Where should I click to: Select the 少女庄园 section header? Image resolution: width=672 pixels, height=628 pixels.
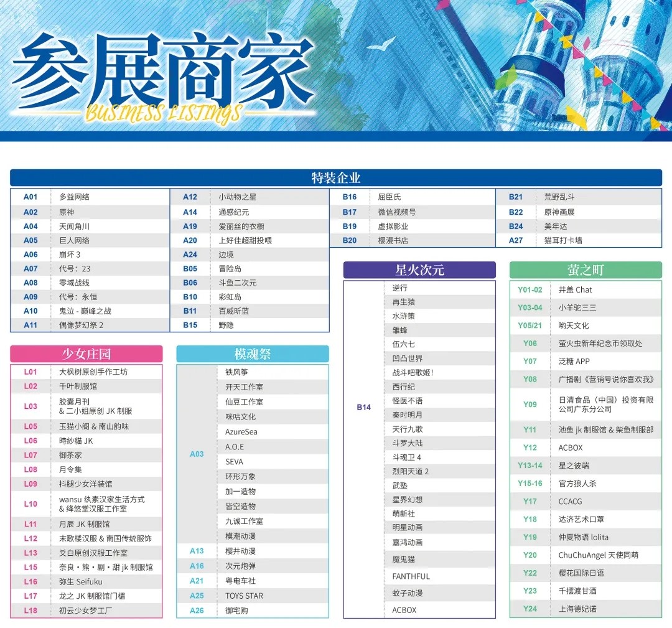(86, 354)
